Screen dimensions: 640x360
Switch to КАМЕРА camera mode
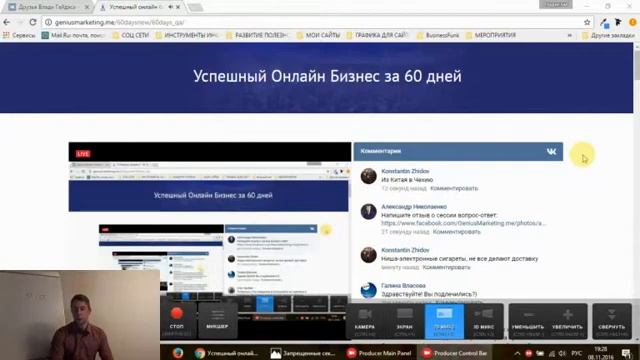[x=364, y=321]
